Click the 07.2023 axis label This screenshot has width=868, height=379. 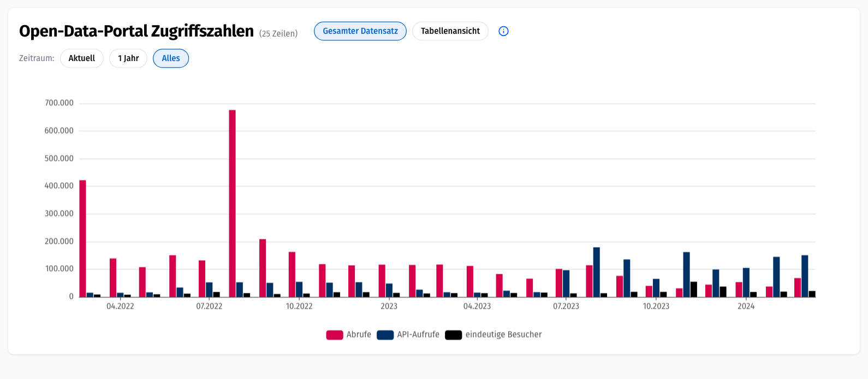pos(566,306)
